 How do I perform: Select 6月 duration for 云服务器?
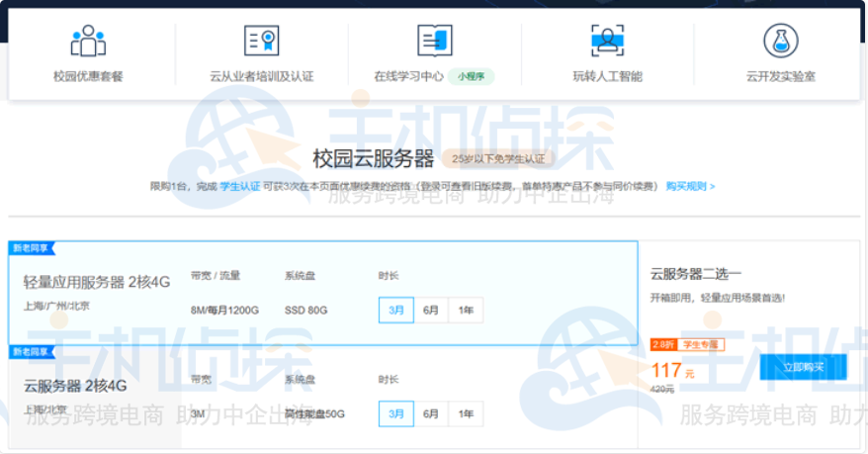pyautogui.click(x=431, y=413)
